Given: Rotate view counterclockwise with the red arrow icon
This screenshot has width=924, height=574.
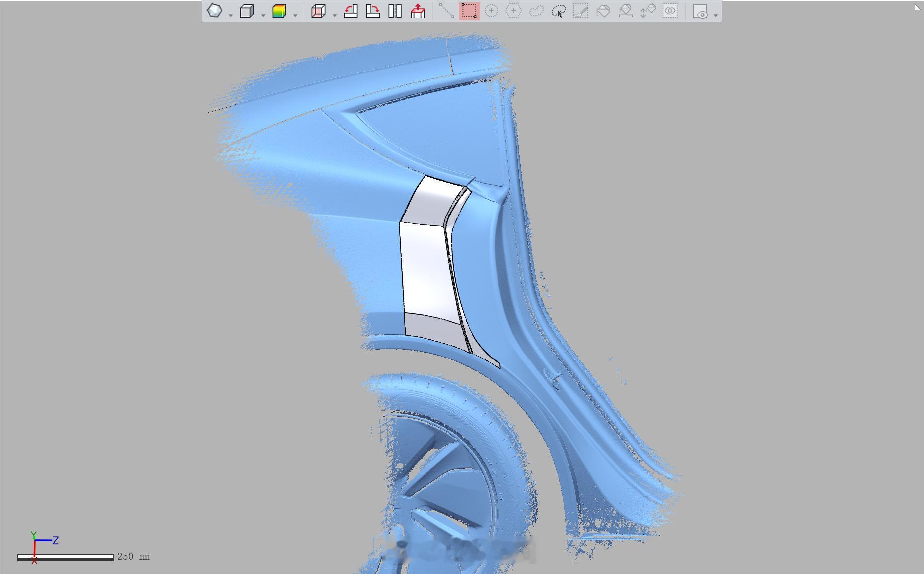Looking at the screenshot, I should (351, 11).
